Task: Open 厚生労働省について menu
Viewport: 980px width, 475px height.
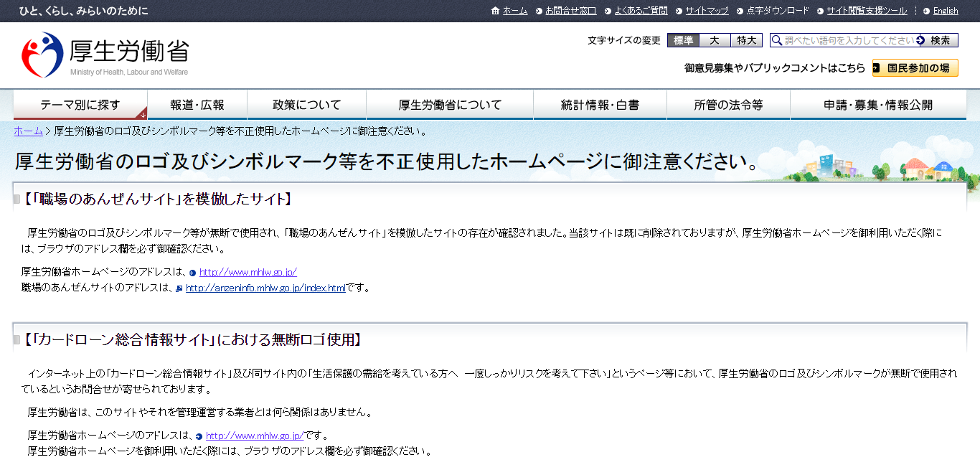Action: 450,105
